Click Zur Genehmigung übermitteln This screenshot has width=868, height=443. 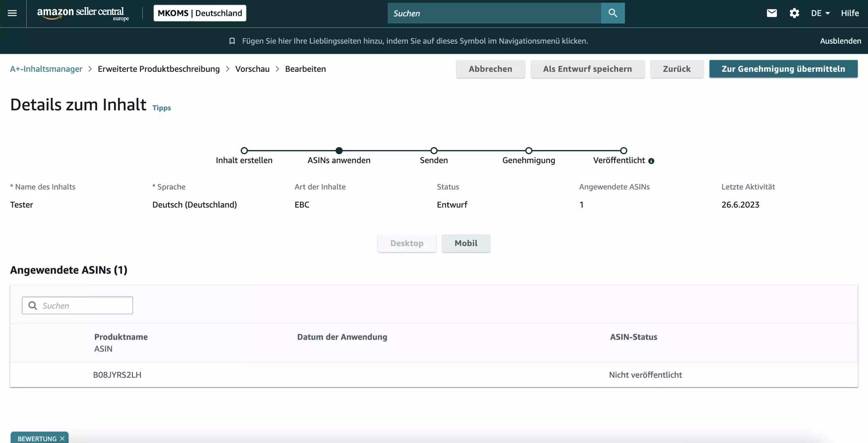pos(783,69)
